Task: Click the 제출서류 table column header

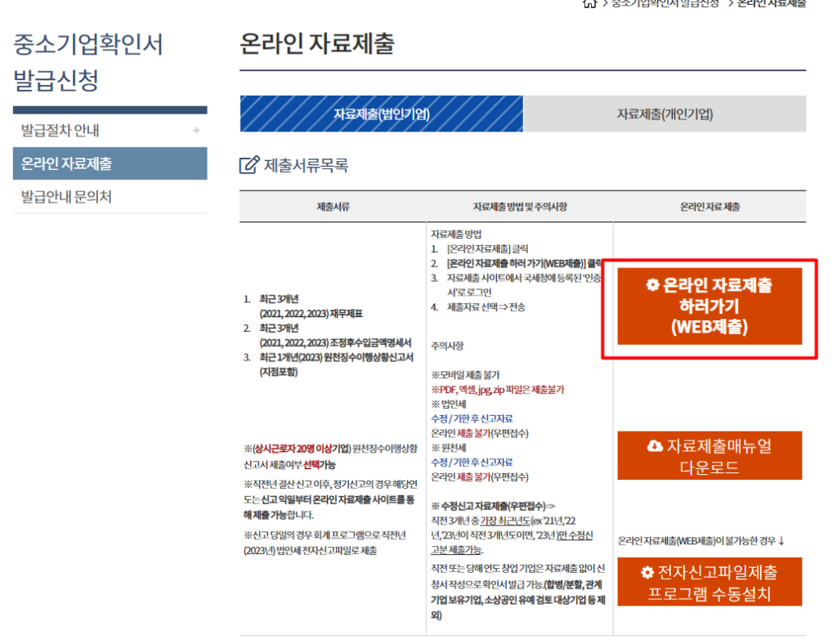Action: click(333, 207)
